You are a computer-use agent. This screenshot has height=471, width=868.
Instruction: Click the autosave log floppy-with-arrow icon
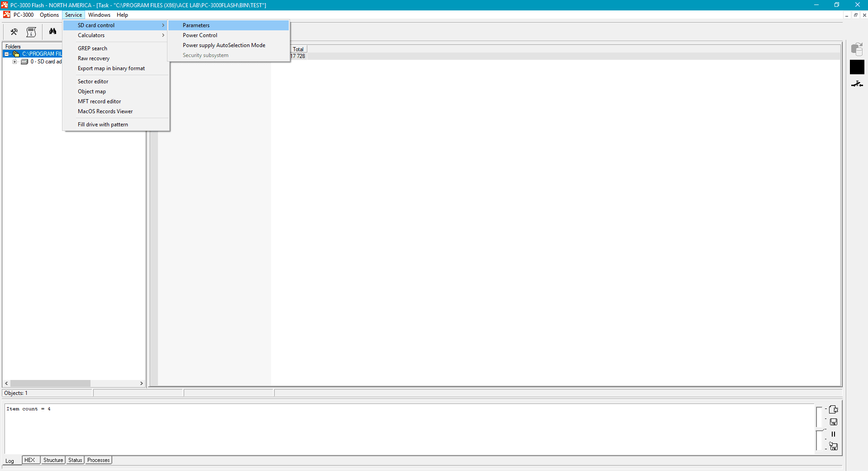coord(833,446)
